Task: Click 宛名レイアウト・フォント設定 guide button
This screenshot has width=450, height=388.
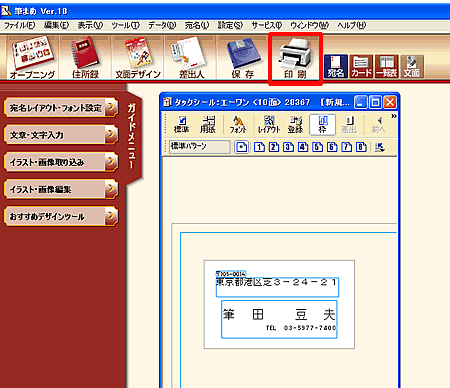Action: point(61,108)
